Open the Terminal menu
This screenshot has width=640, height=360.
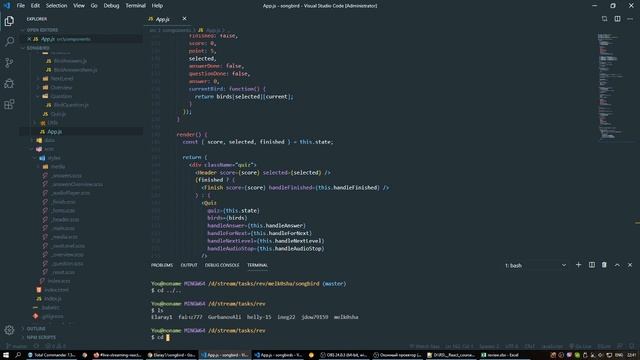tap(136, 6)
